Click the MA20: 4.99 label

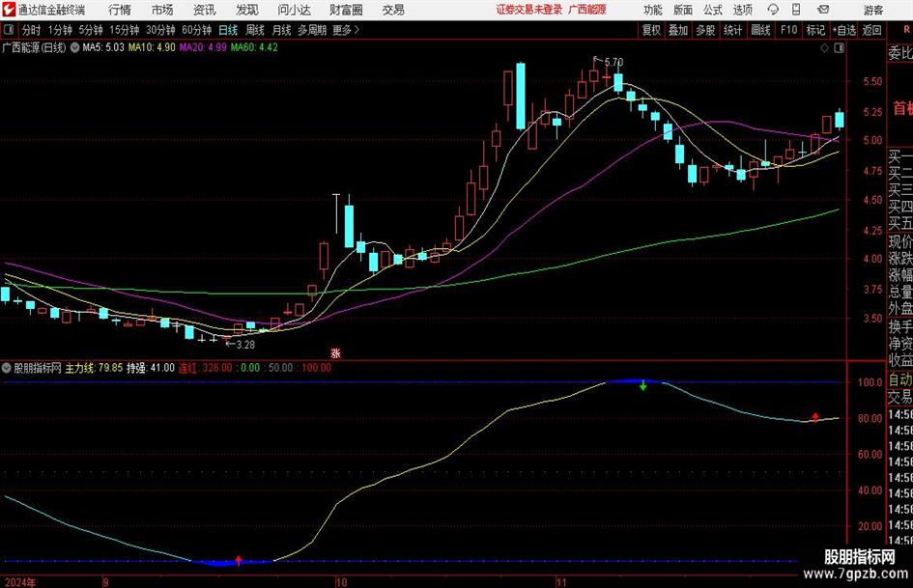coord(203,47)
